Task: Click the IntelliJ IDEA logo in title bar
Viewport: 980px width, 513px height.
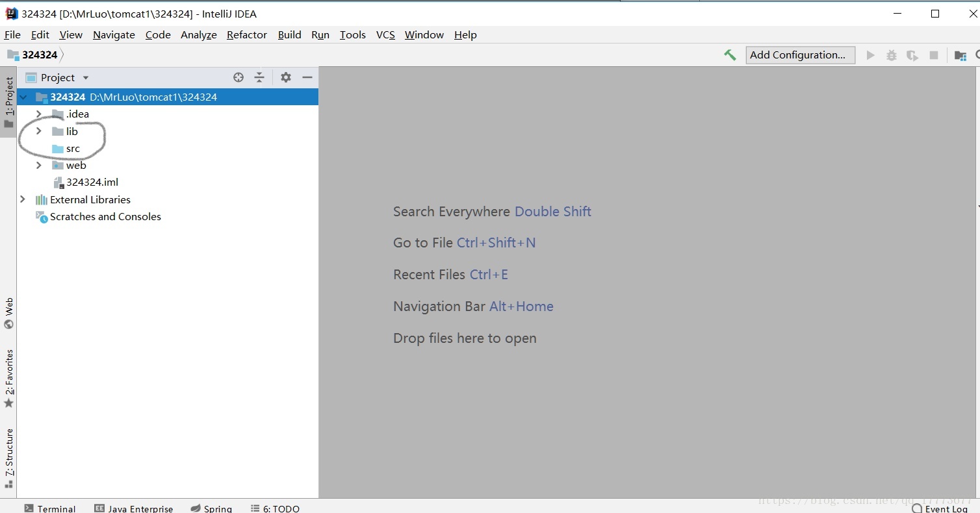Action: pyautogui.click(x=11, y=14)
